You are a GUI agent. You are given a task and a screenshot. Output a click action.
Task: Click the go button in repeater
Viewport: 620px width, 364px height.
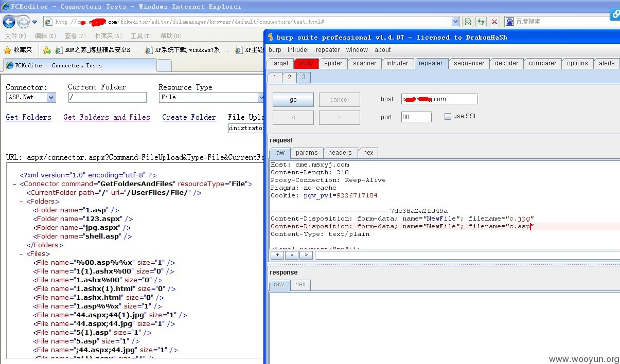(x=293, y=100)
